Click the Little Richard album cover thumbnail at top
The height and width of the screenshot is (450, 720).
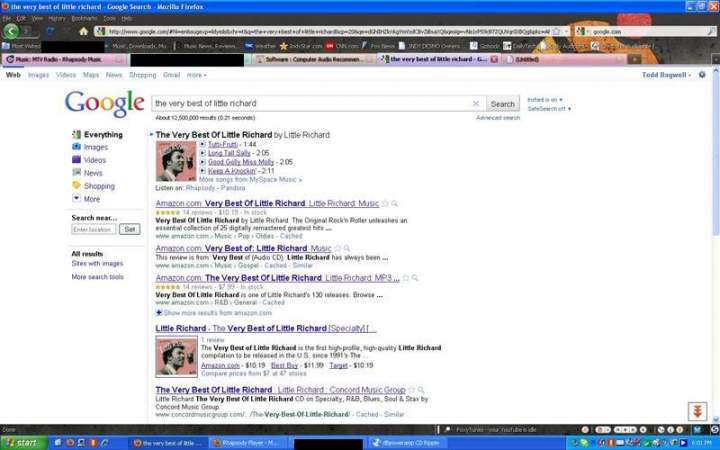pos(176,161)
